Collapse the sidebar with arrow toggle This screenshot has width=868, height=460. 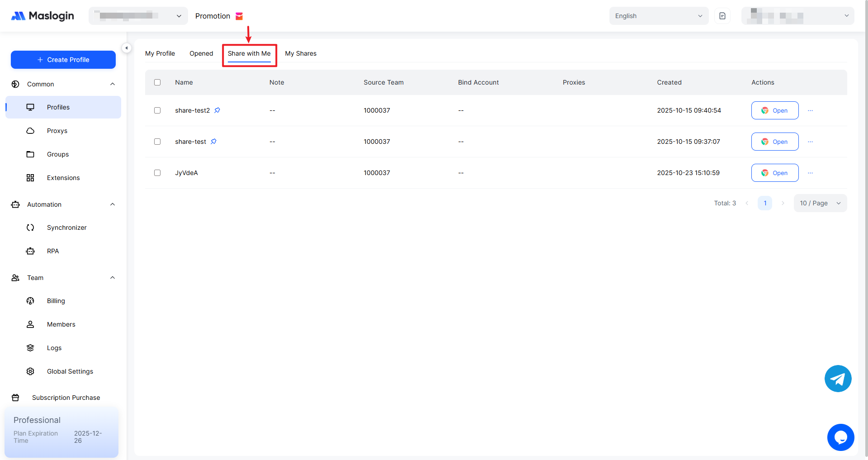[127, 47]
